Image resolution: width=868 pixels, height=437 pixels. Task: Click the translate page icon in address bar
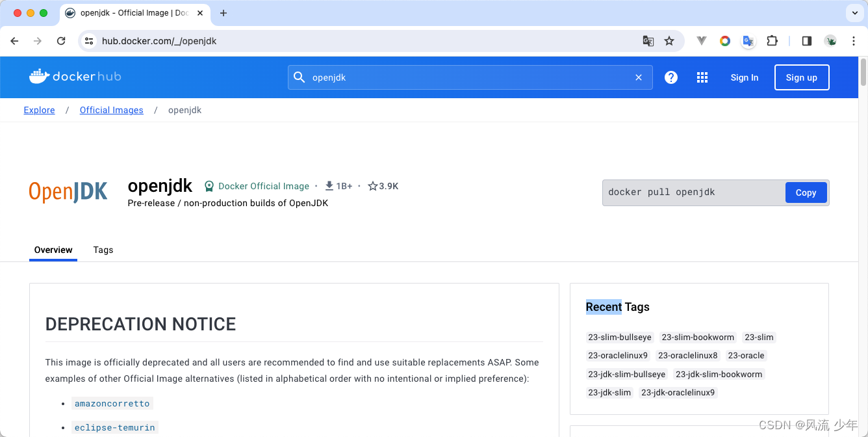click(x=648, y=41)
